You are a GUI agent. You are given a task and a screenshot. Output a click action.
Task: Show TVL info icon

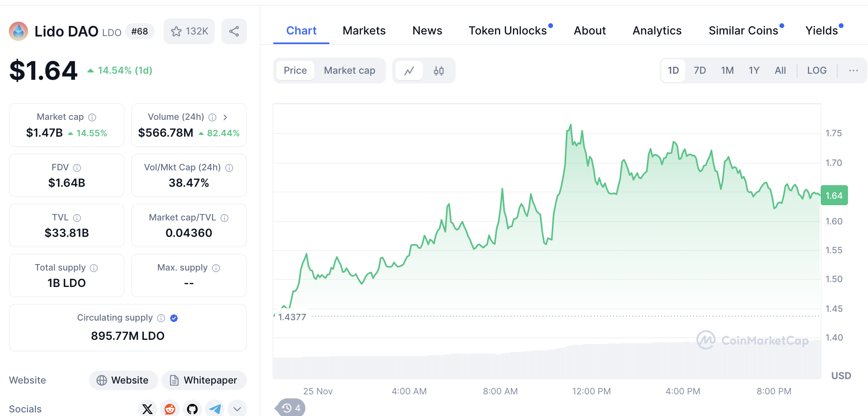click(x=77, y=218)
